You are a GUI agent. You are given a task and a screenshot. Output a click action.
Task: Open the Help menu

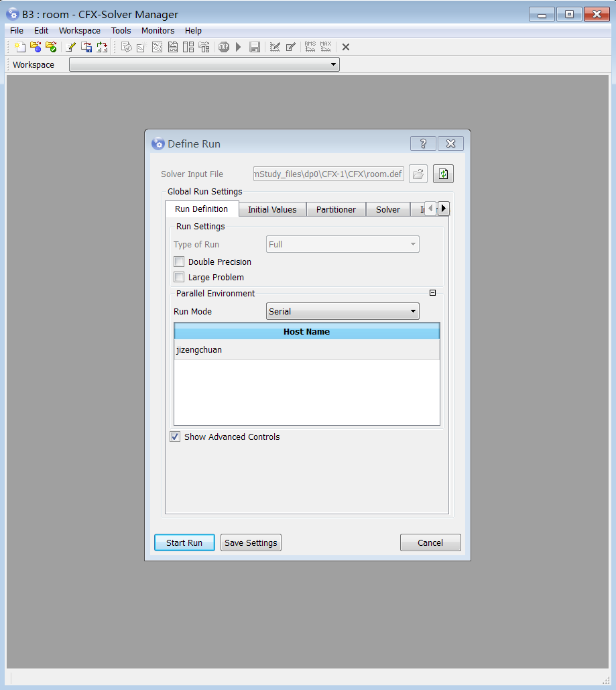tap(193, 30)
